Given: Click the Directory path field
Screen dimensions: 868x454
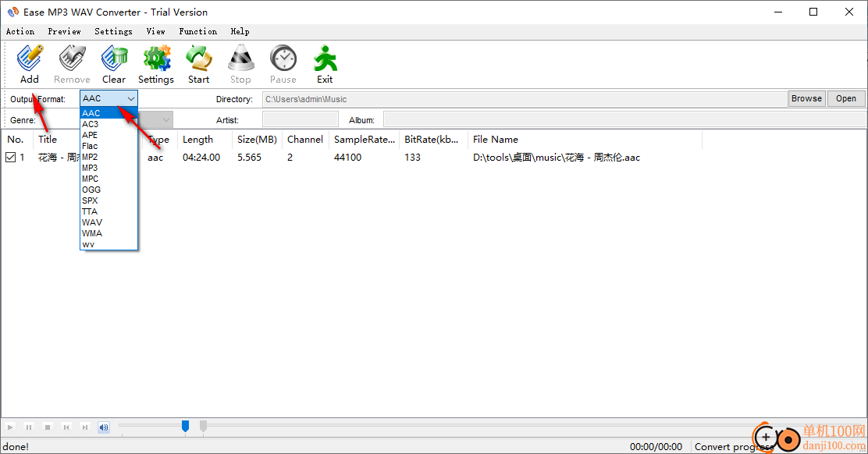Looking at the screenshot, I should pyautogui.click(x=525, y=99).
